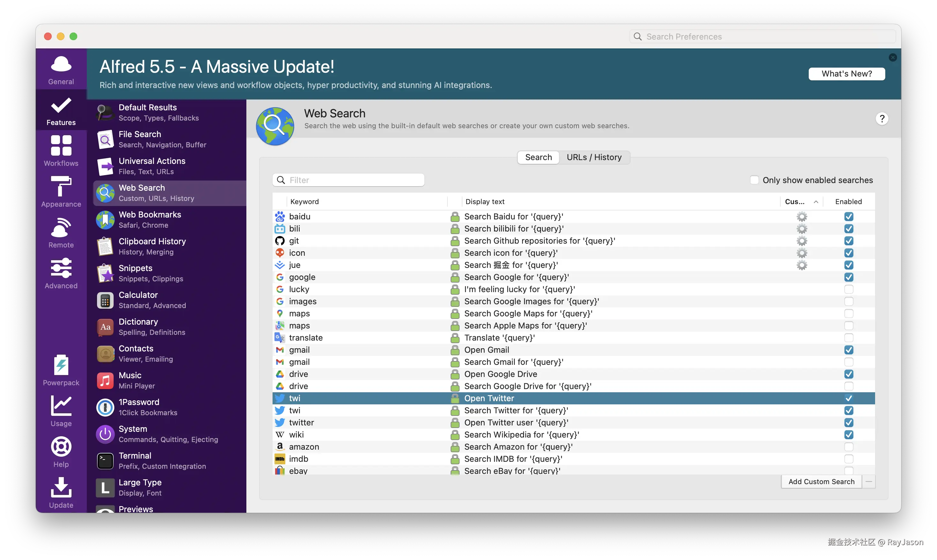Click the help question mark icon
The height and width of the screenshot is (560, 937).
click(881, 119)
